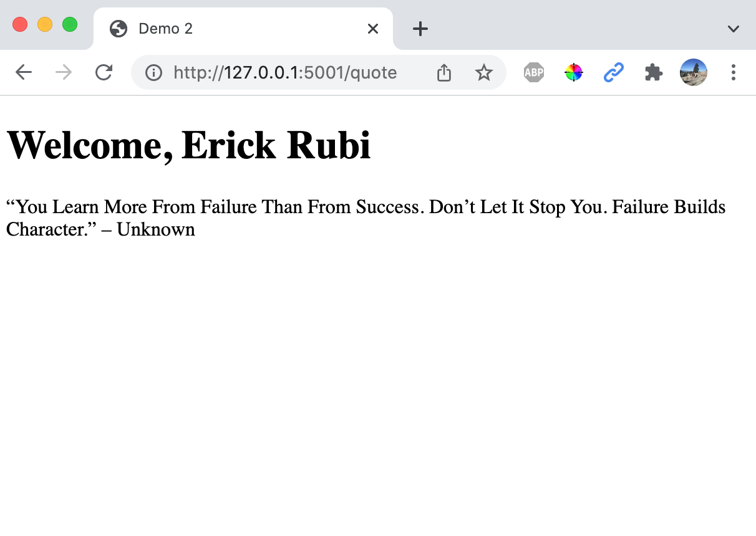
Task: Open a new tab
Action: (x=420, y=29)
